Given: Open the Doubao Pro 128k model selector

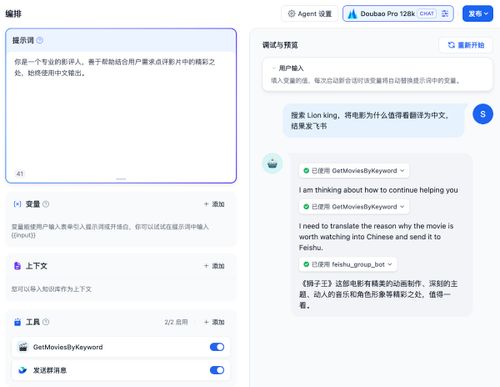Looking at the screenshot, I should (x=398, y=14).
